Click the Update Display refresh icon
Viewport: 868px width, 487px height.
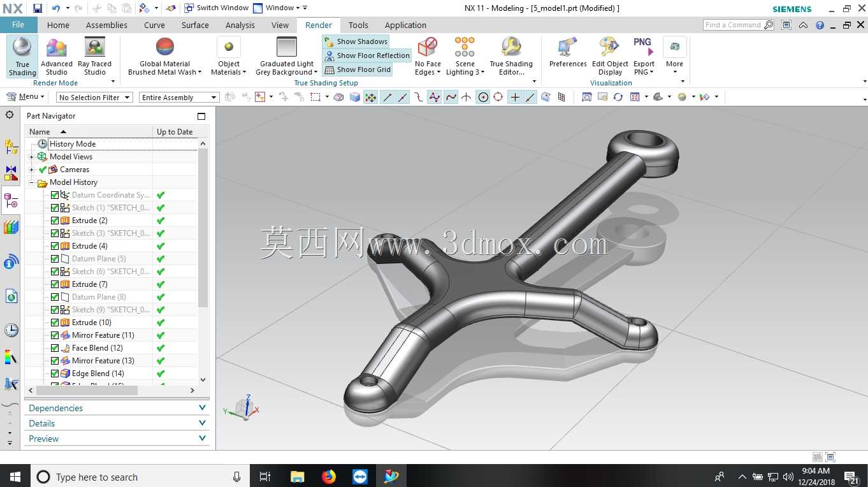pyautogui.click(x=618, y=97)
